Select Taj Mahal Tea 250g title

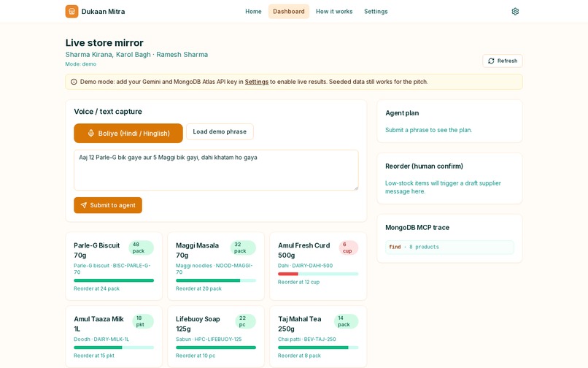[x=300, y=324]
